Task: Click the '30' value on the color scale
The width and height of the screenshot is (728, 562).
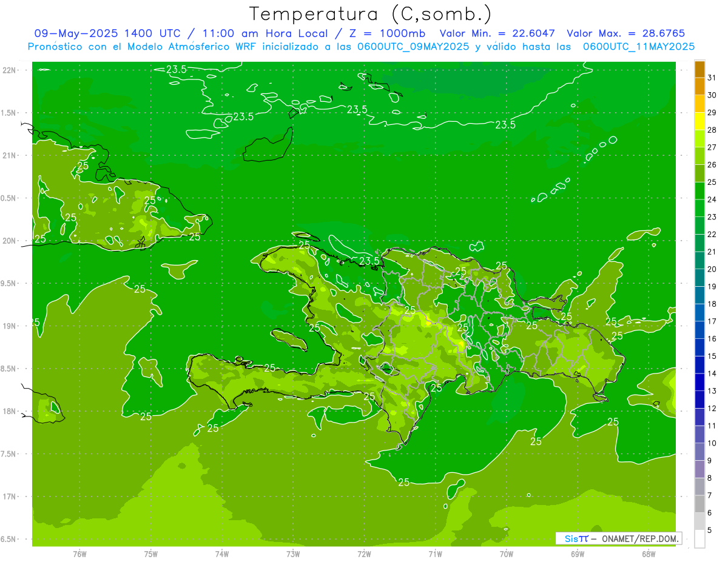Action: click(x=712, y=95)
